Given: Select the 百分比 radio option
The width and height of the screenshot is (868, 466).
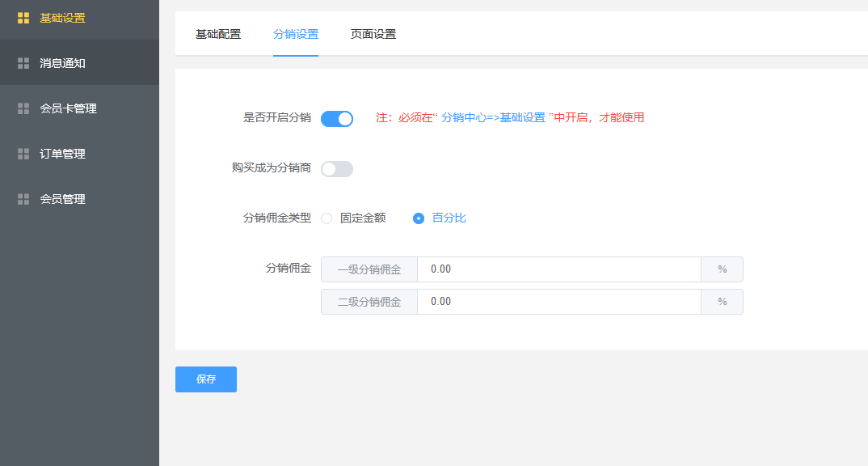Looking at the screenshot, I should click(x=419, y=218).
